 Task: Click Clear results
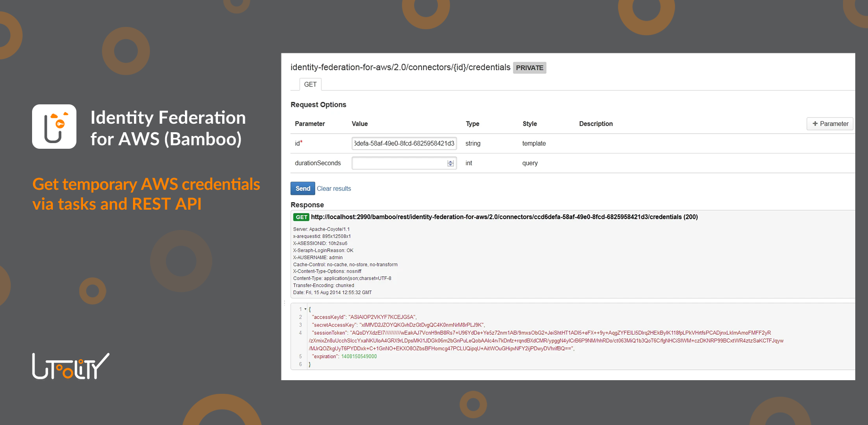tap(334, 188)
